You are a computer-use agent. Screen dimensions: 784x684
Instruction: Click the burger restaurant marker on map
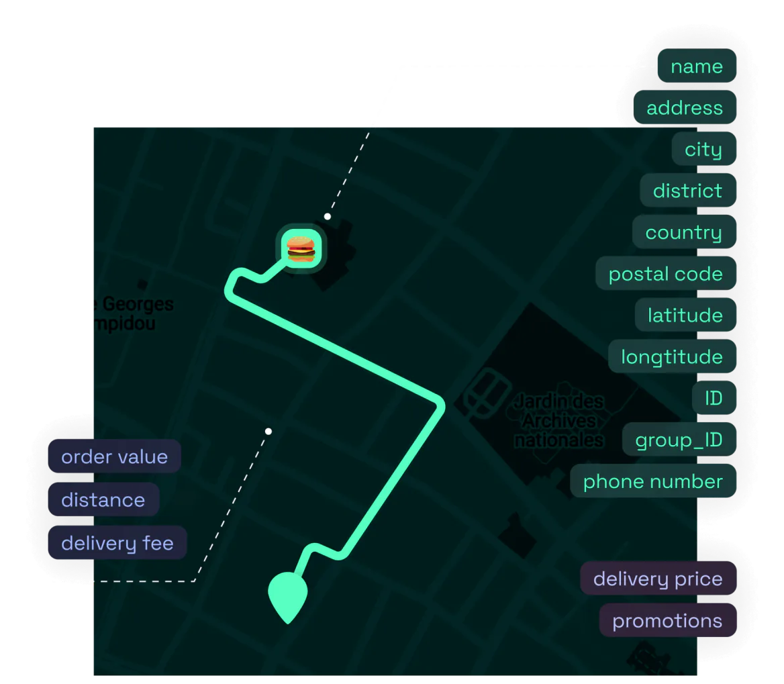[301, 248]
